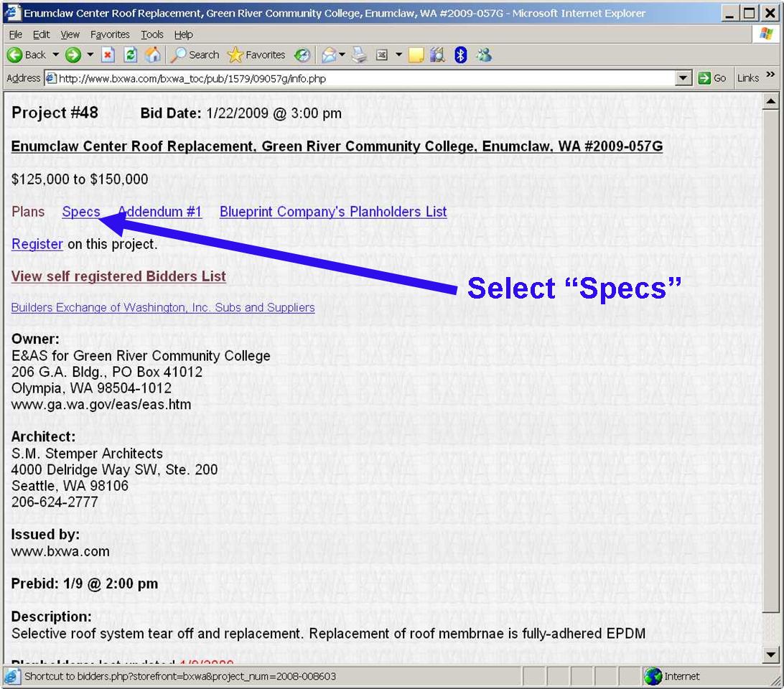Open Builders Exchange Subs and Suppliers link
The width and height of the screenshot is (784, 689).
[x=163, y=307]
